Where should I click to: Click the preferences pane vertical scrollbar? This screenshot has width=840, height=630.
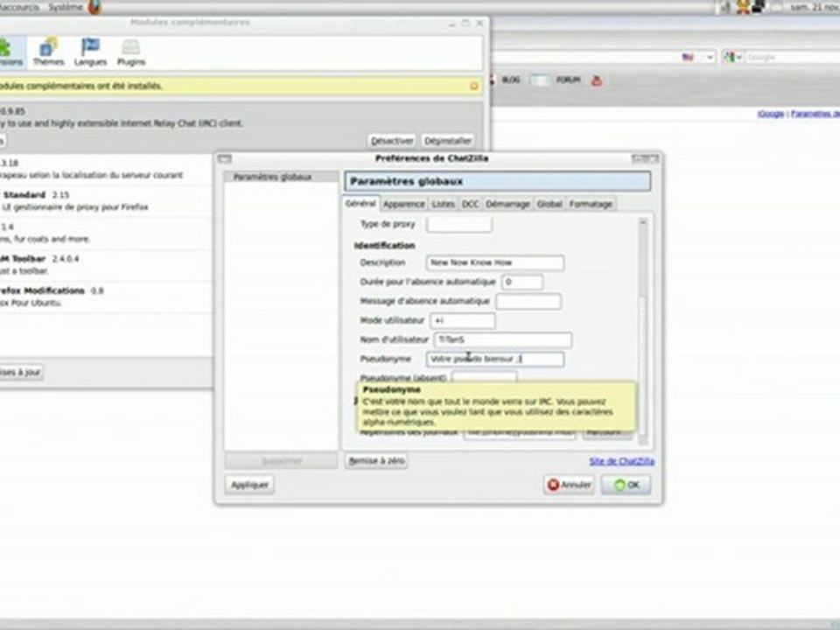coord(643,331)
